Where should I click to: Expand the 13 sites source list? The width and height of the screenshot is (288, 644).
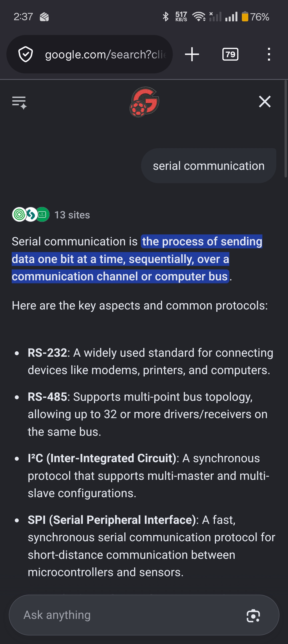point(72,215)
